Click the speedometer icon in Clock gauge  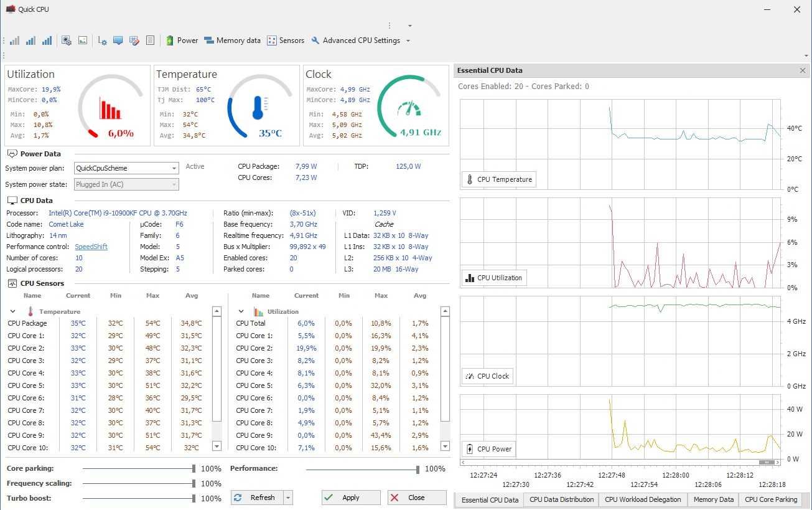click(x=409, y=109)
